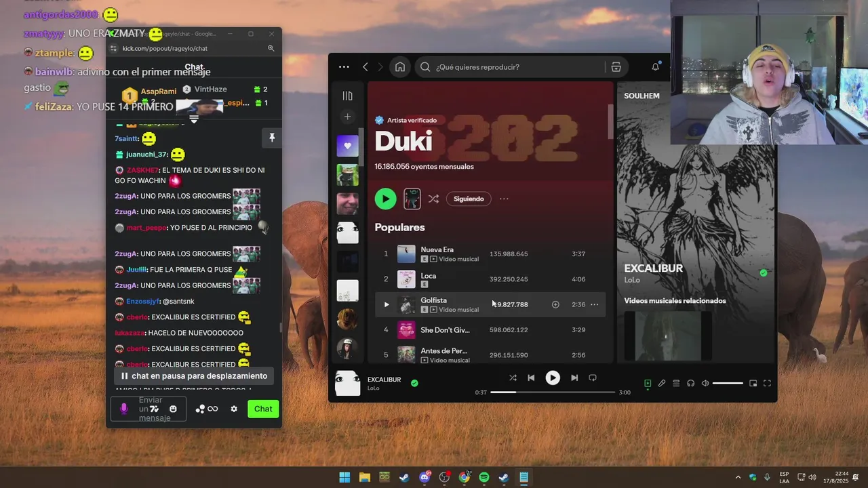The height and width of the screenshot is (488, 868).
Task: Expand Your Library sidebar
Action: pyautogui.click(x=347, y=96)
